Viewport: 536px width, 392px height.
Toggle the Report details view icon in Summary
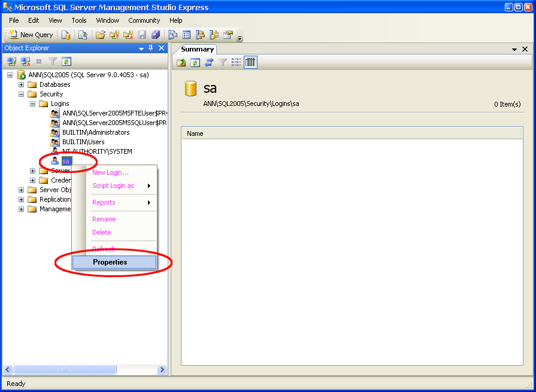coord(250,62)
